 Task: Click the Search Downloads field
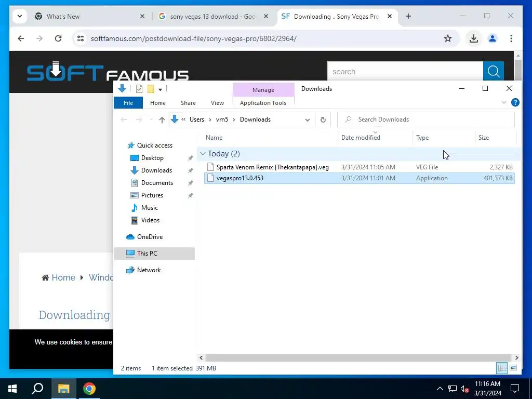(426, 119)
